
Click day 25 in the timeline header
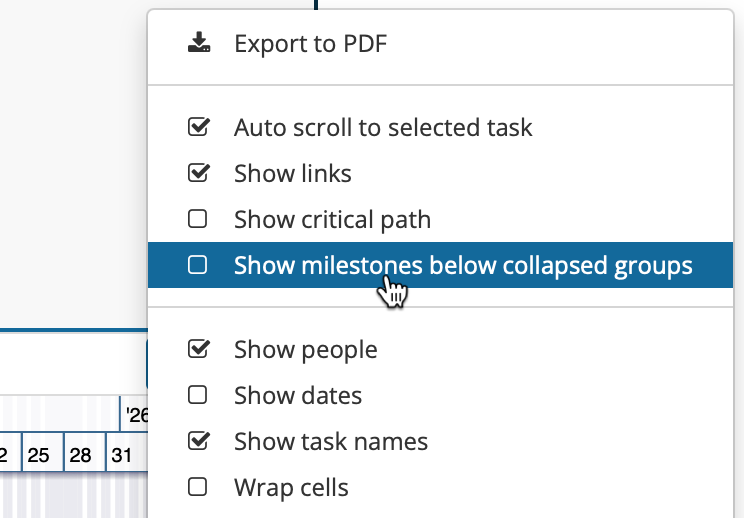pos(38,456)
